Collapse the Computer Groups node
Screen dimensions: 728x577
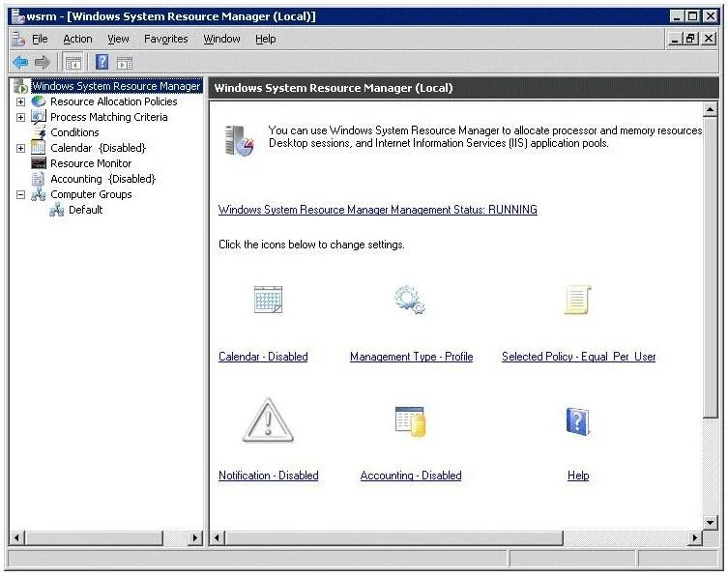click(x=20, y=194)
